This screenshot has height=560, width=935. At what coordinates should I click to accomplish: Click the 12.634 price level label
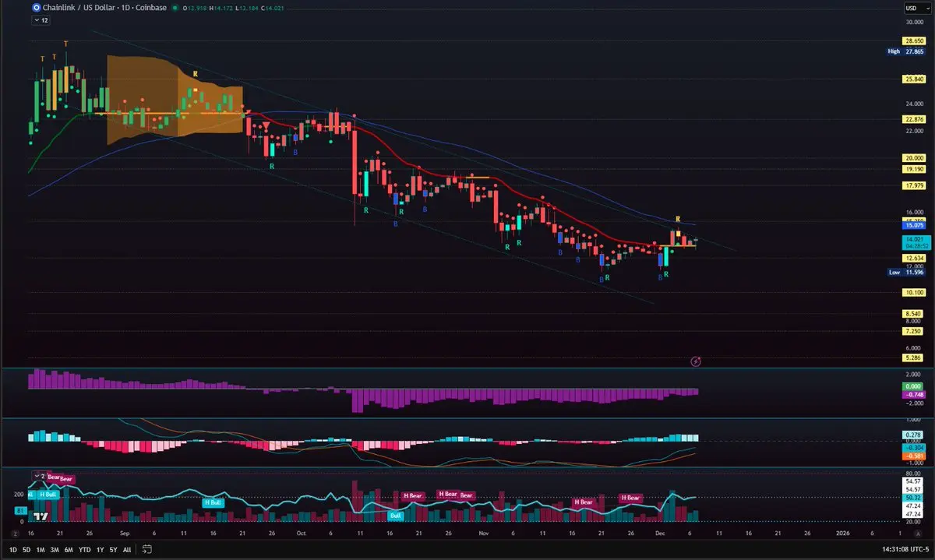click(x=913, y=258)
